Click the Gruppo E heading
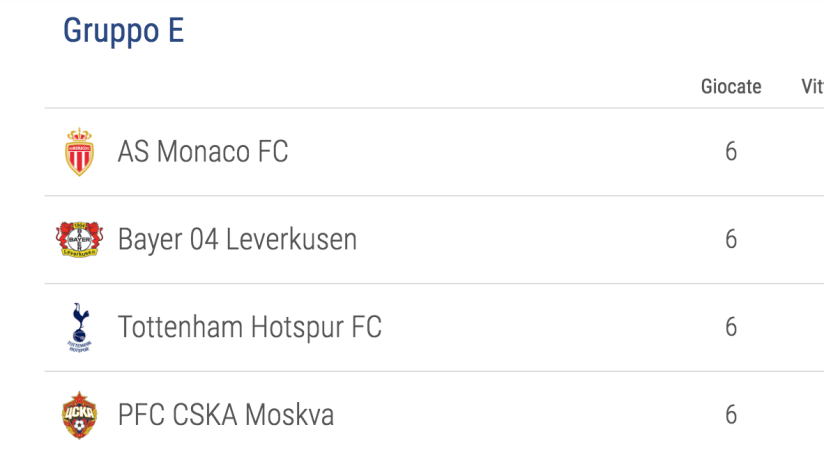This screenshot has height=464, width=824. pyautogui.click(x=123, y=31)
